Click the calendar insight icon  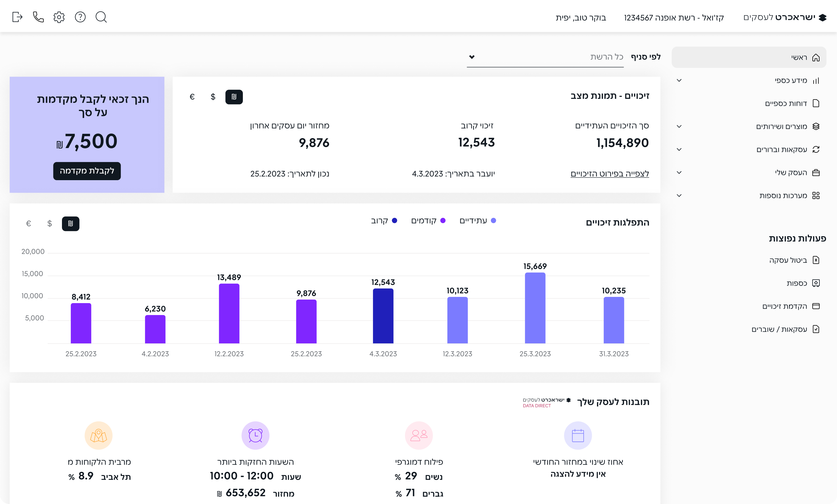[578, 435]
